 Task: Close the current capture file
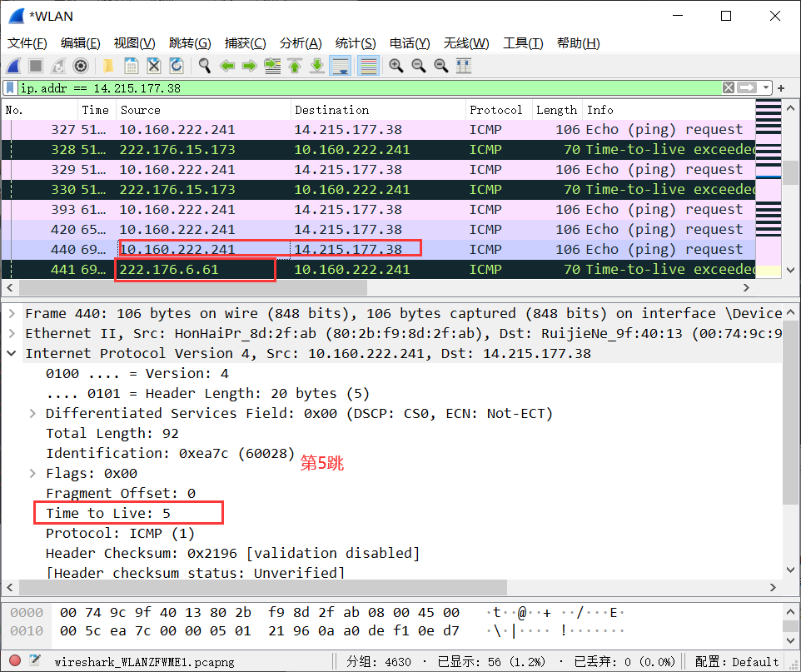coord(154,66)
